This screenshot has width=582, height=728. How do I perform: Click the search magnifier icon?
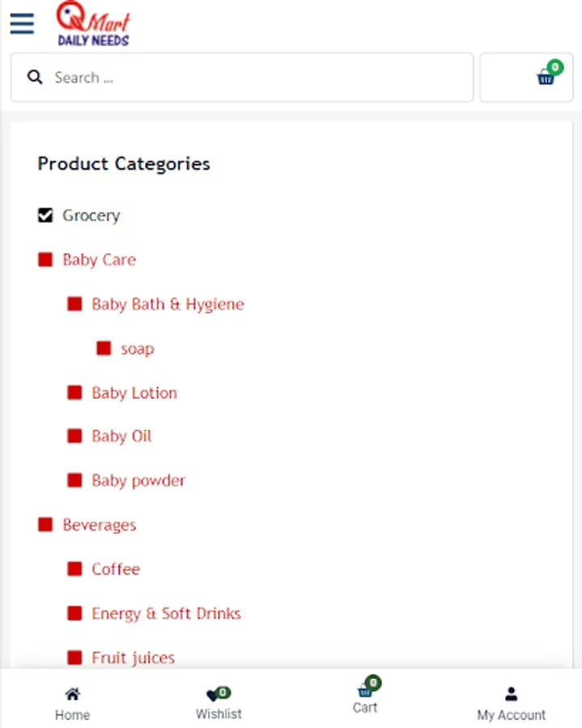tap(35, 78)
